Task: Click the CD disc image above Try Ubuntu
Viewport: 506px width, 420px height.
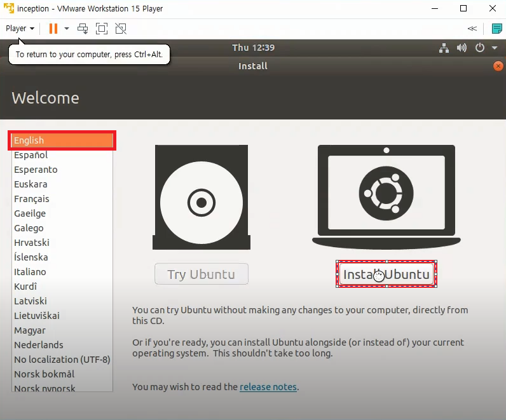Action: [202, 197]
